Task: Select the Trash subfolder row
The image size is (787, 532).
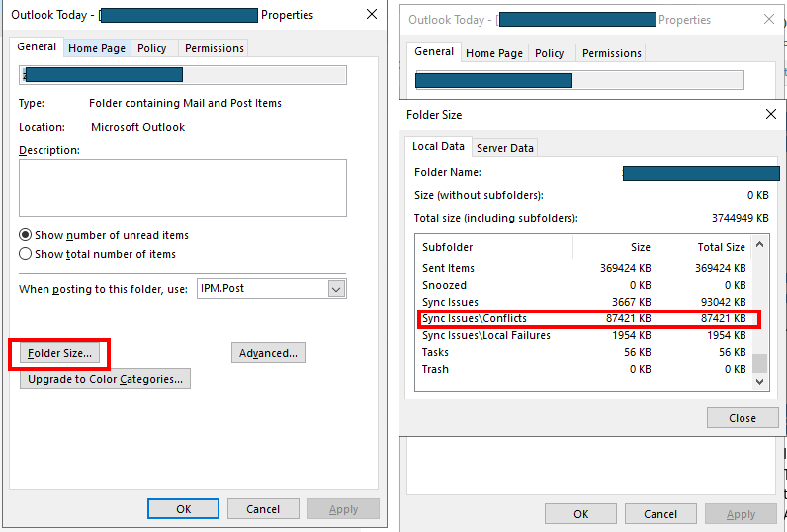Action: point(583,369)
